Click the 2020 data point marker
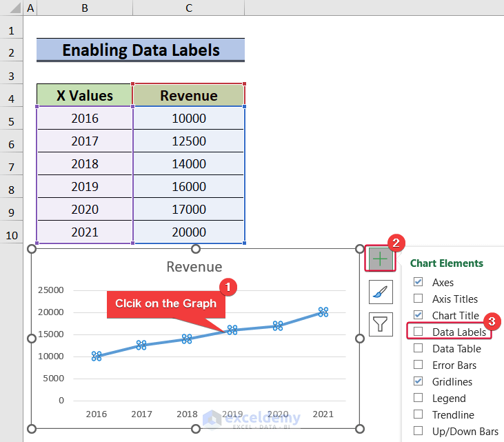The height and width of the screenshot is (442, 504). tap(278, 325)
